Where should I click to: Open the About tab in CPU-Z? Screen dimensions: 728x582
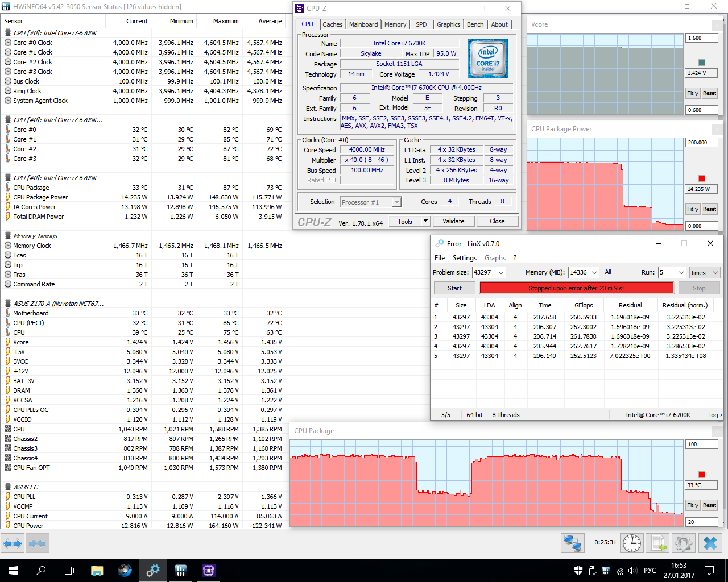[x=499, y=24]
